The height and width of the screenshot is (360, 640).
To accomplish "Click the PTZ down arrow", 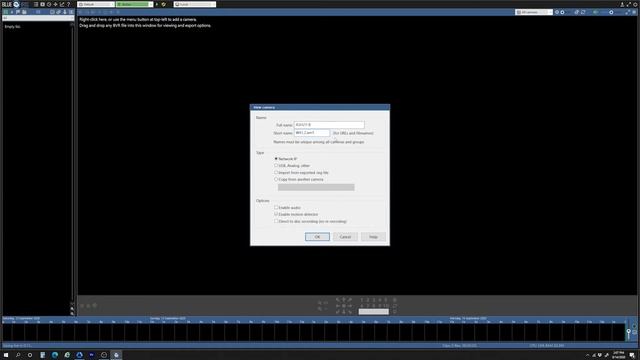I will (x=344, y=312).
